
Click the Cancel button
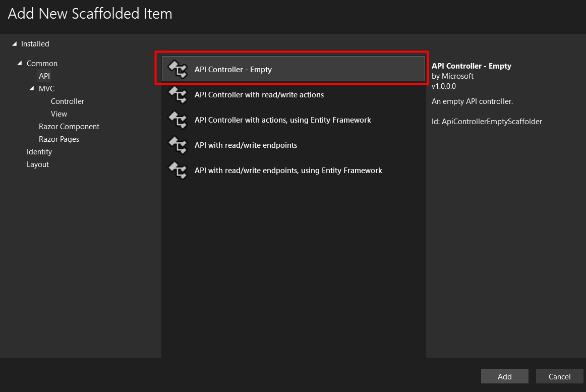point(559,376)
